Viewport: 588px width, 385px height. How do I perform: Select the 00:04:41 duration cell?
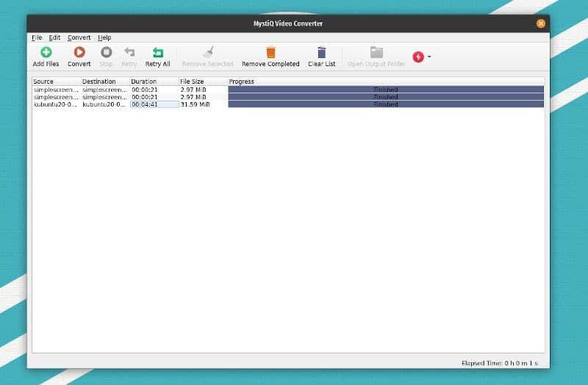(x=154, y=104)
